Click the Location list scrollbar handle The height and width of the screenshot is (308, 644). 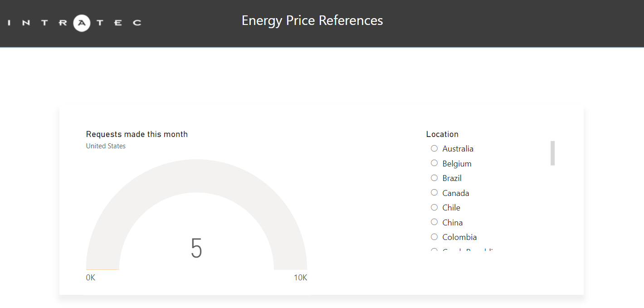(552, 153)
